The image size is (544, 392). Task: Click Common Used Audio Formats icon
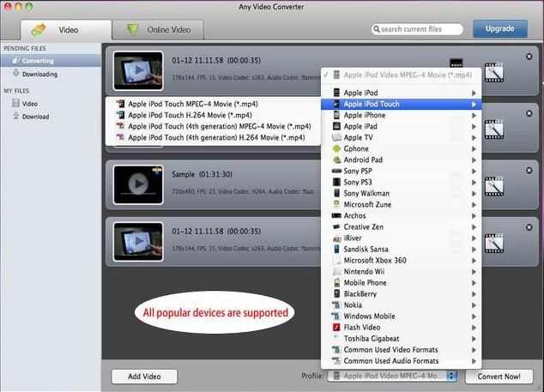click(x=336, y=361)
